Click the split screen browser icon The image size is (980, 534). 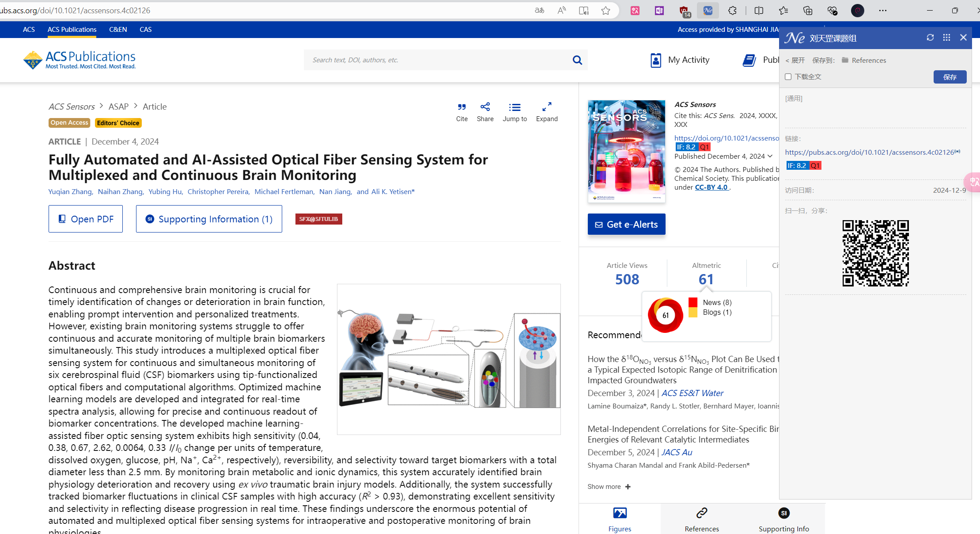(759, 11)
